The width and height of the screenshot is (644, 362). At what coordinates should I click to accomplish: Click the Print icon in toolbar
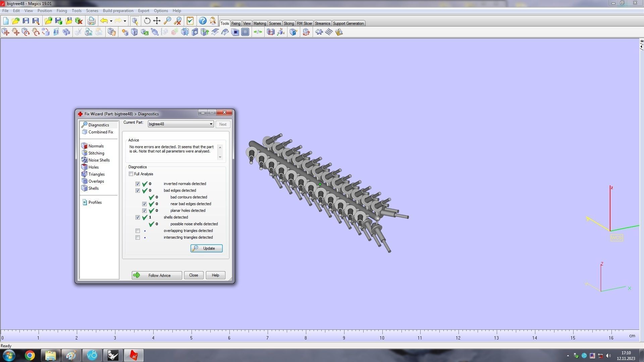pos(91,21)
